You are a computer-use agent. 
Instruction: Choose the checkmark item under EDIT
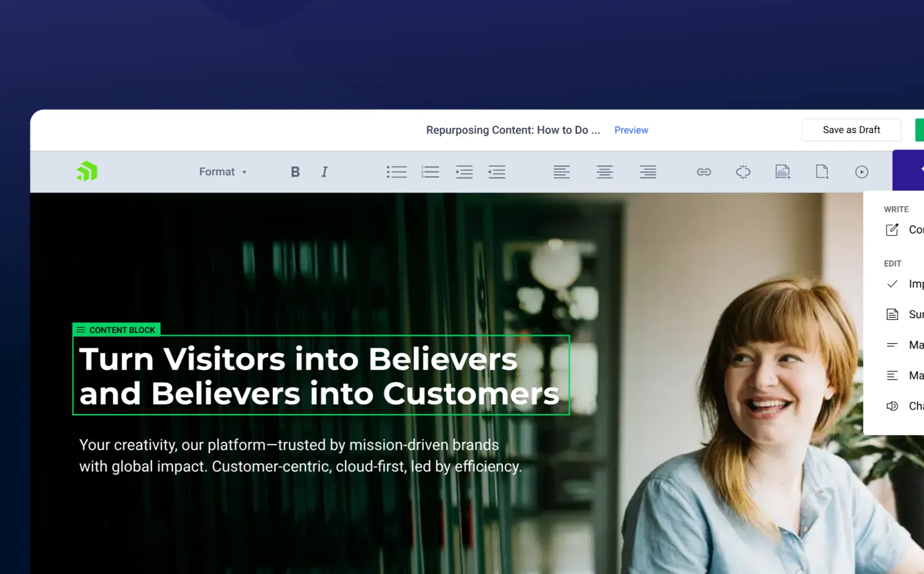tap(905, 284)
